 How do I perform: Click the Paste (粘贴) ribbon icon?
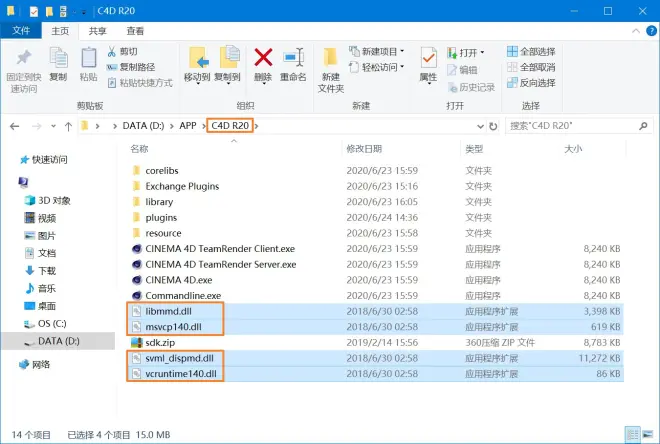click(89, 58)
